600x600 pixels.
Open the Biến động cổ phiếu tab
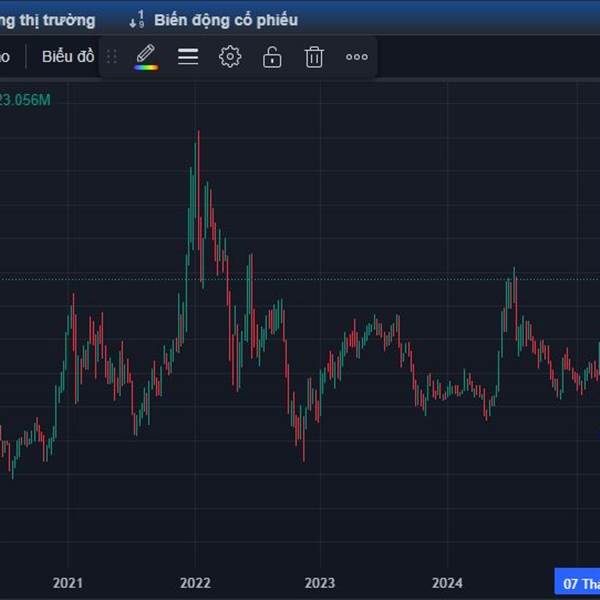click(225, 19)
